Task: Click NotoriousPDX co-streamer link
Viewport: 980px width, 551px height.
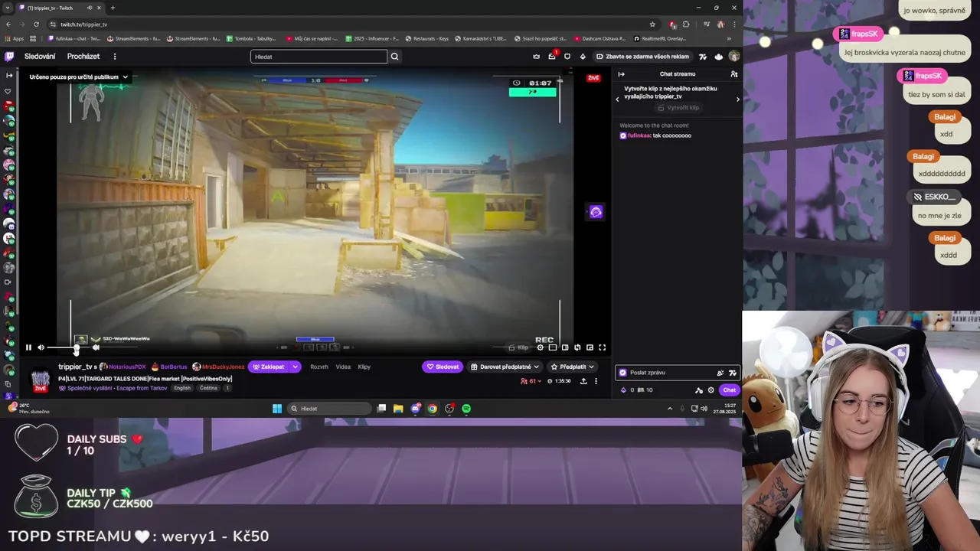Action: tap(127, 367)
